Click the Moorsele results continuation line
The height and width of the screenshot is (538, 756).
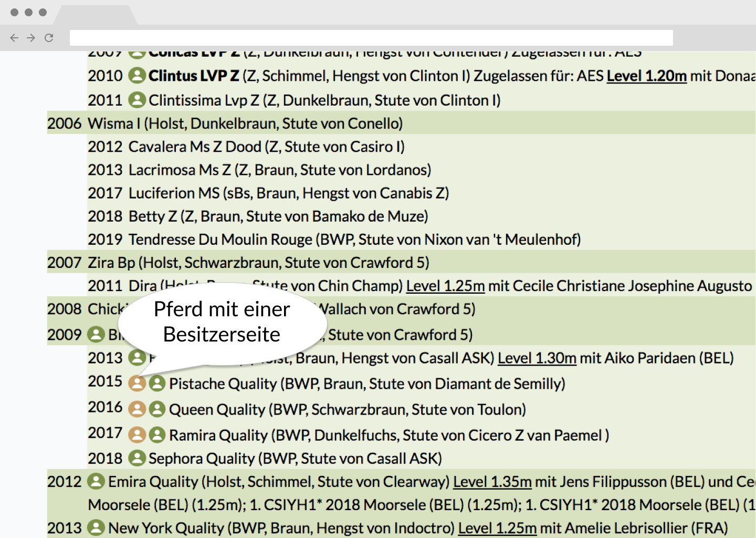tap(422, 504)
